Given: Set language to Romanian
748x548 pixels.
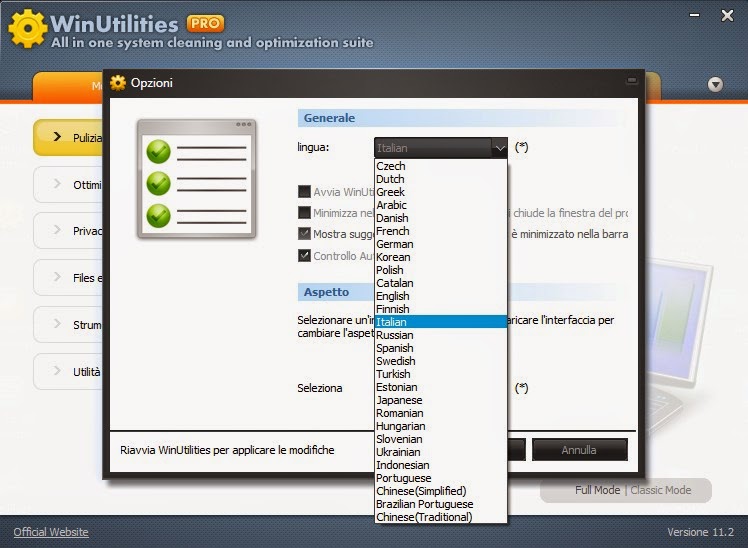Looking at the screenshot, I should pos(440,413).
